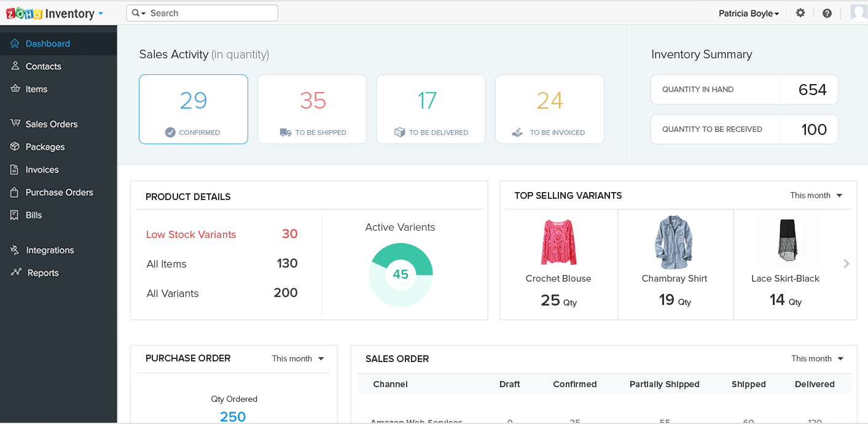Click the Packages box icon
868x424 pixels.
click(15, 147)
